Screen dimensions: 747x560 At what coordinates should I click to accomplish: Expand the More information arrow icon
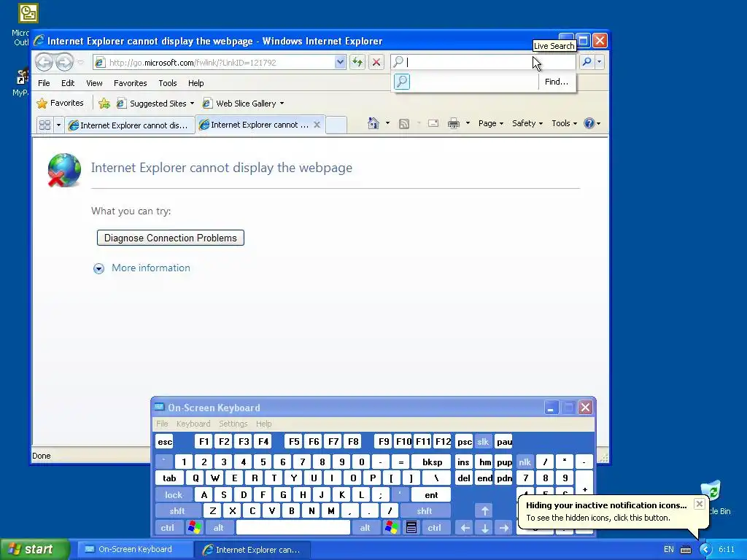(98, 268)
